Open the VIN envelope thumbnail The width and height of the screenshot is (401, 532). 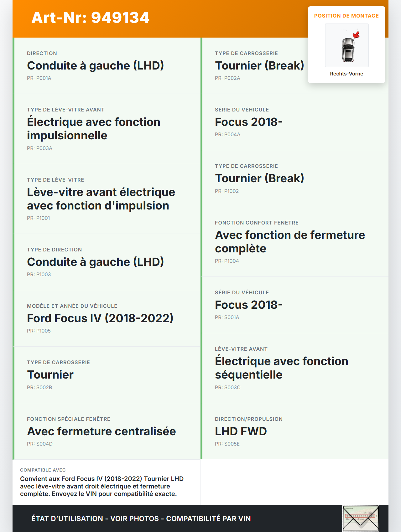361,518
